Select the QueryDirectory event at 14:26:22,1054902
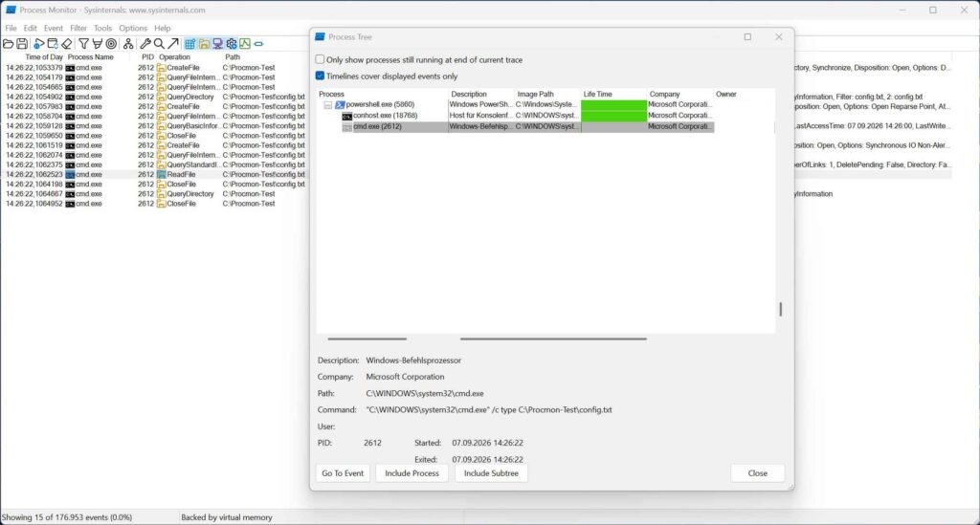This screenshot has width=980, height=525. (x=154, y=97)
